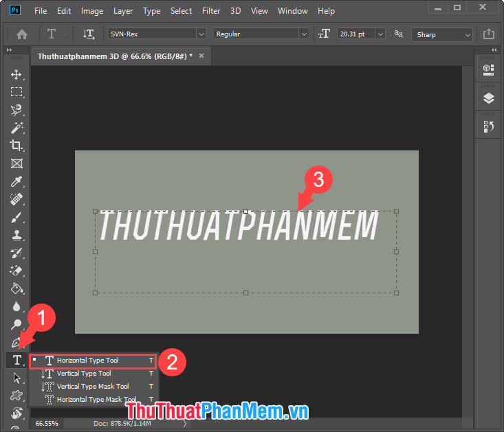The image size is (504, 432).
Task: Toggle text orientation icon
Action: tap(89, 34)
